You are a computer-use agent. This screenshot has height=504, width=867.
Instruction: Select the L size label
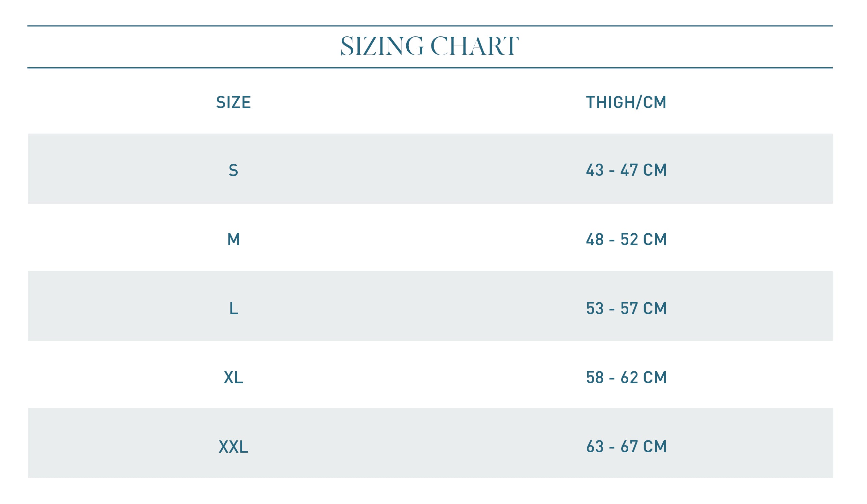[x=233, y=308]
